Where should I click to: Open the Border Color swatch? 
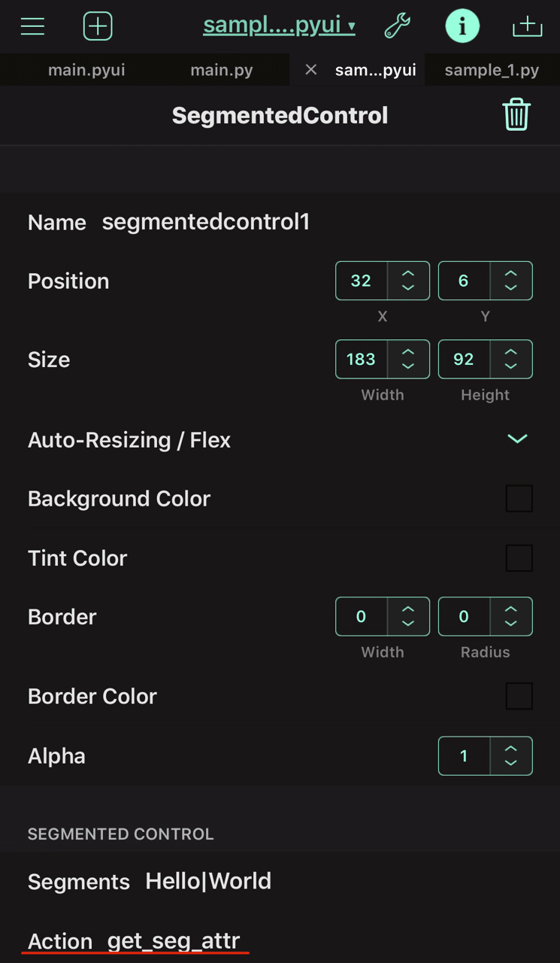coord(519,696)
